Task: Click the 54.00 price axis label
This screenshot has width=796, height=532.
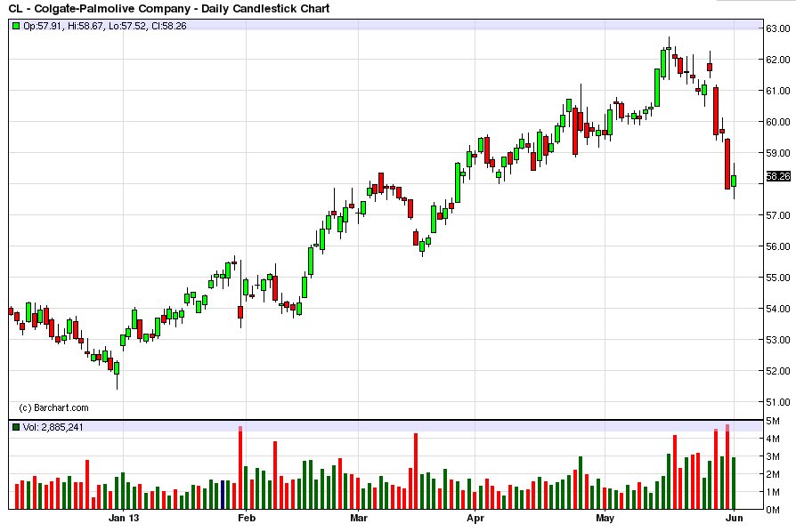Action: [x=777, y=309]
